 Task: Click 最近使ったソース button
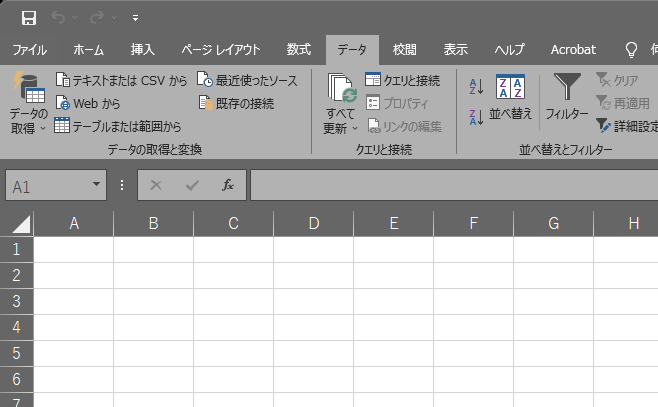[x=247, y=80]
